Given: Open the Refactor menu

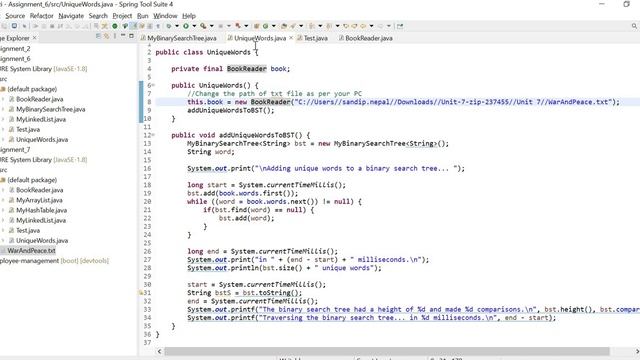Looking at the screenshot, I should coord(42,16).
